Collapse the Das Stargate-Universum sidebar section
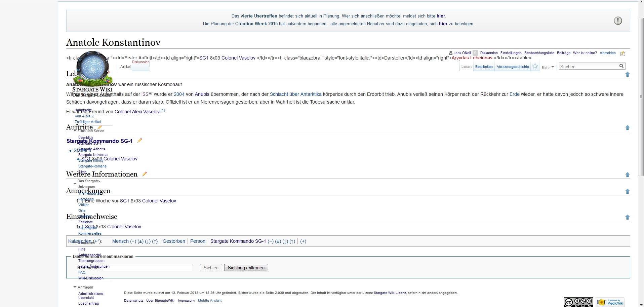This screenshot has height=307, width=644. [x=75, y=184]
